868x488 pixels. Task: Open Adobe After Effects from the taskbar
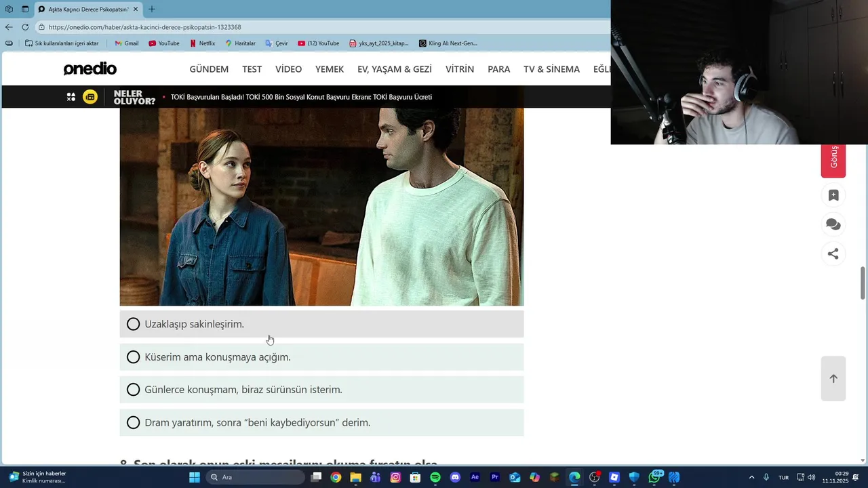pyautogui.click(x=475, y=477)
